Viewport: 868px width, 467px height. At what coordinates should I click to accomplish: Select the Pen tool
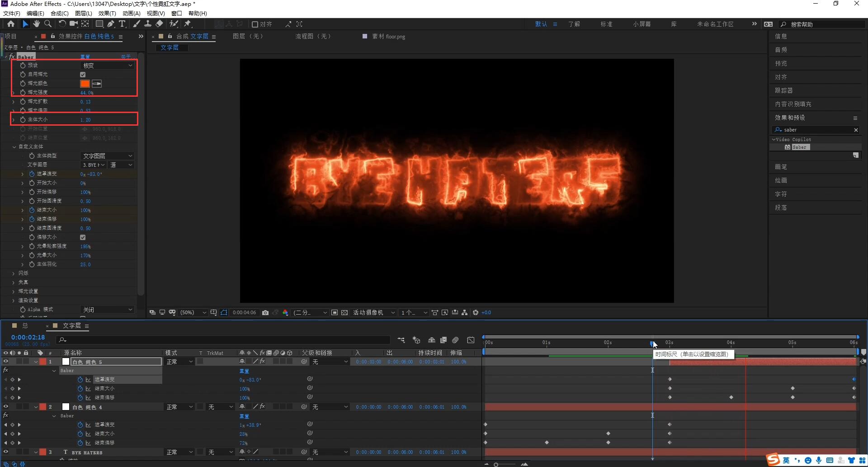[111, 24]
